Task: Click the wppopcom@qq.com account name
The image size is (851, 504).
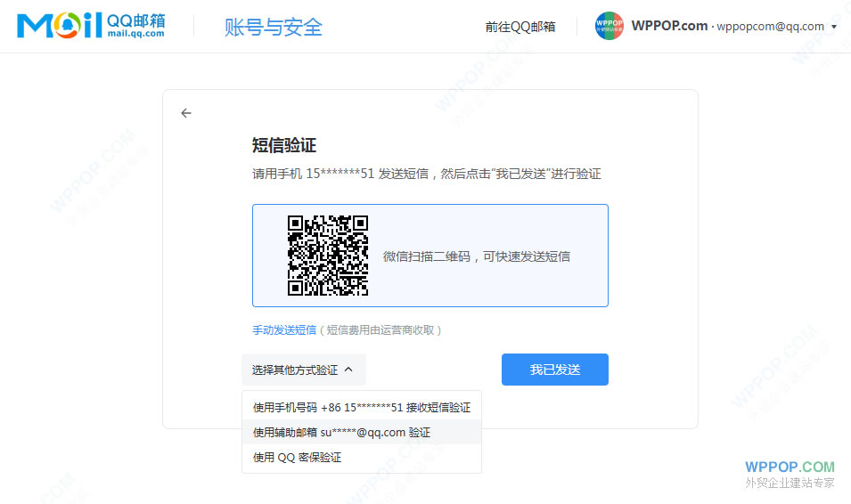Action: [770, 27]
